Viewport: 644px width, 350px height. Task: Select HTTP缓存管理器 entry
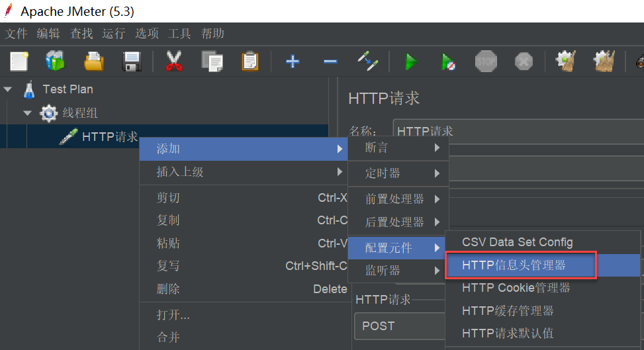(x=543, y=311)
